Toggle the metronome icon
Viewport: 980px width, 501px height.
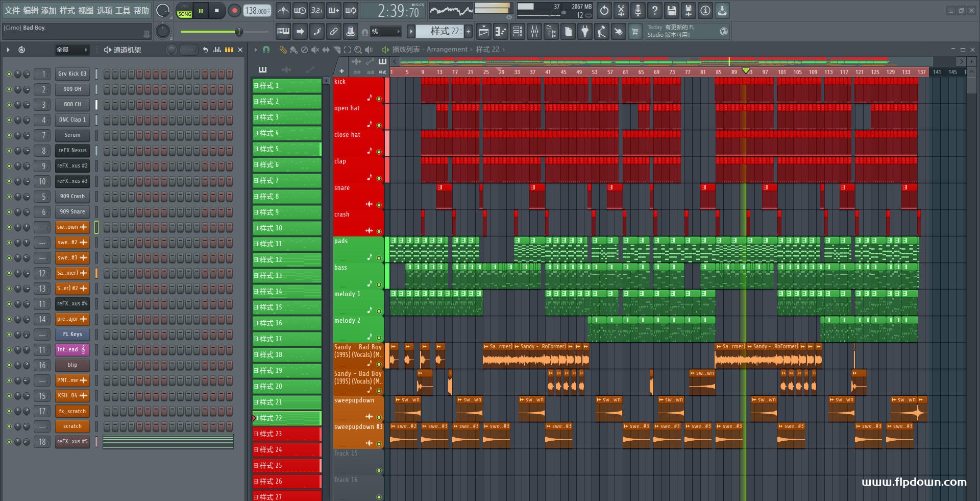283,10
